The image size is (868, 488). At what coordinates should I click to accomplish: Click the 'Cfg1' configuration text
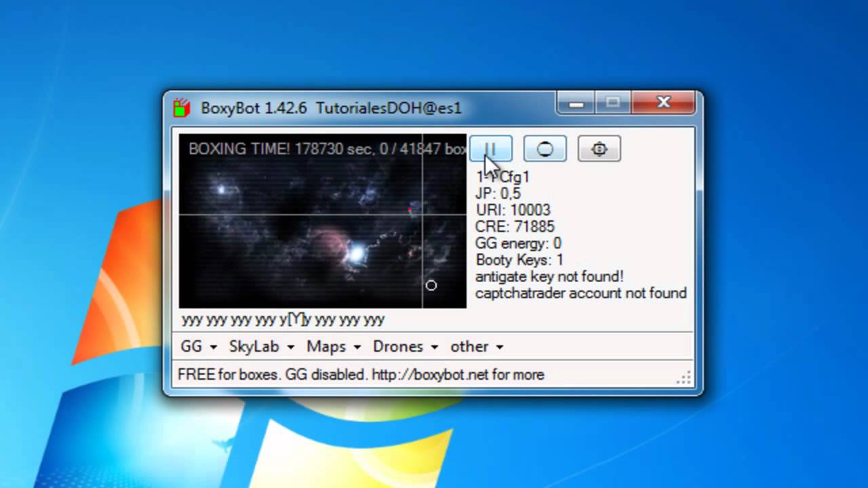515,177
